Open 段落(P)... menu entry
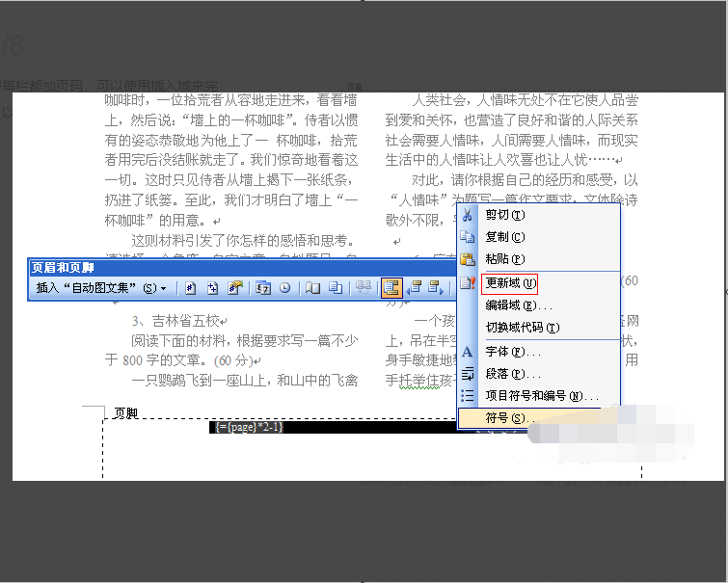The image size is (728, 583). 539,374
